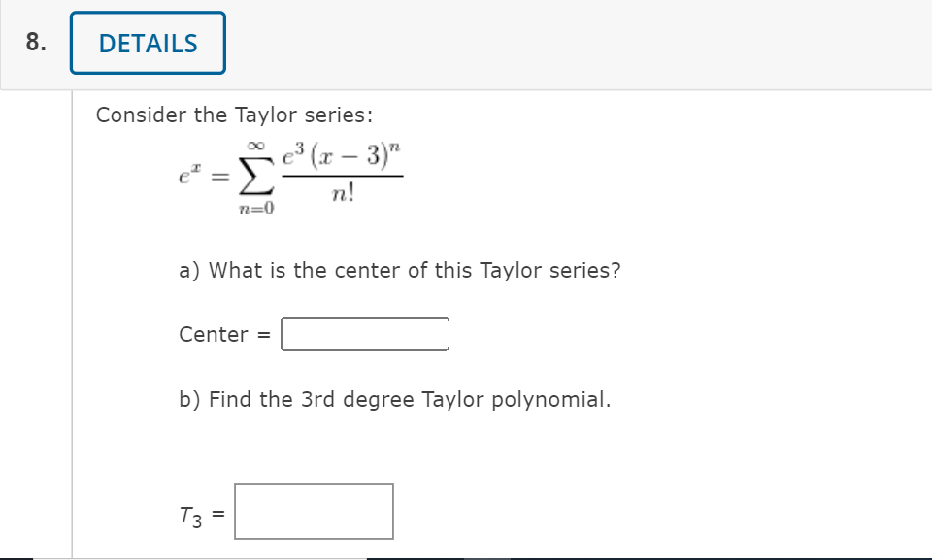The image size is (932, 560).
Task: Select the text Consider the Taylor series
Action: click(x=233, y=115)
